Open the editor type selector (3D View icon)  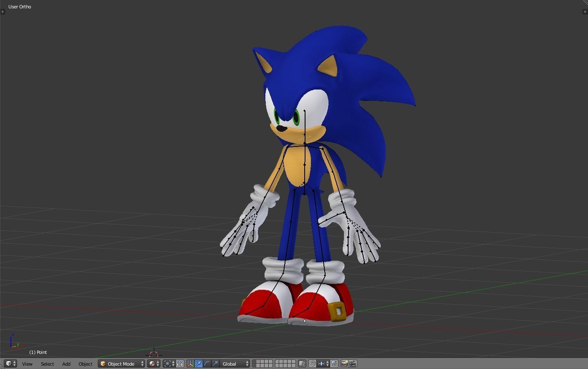(10, 364)
